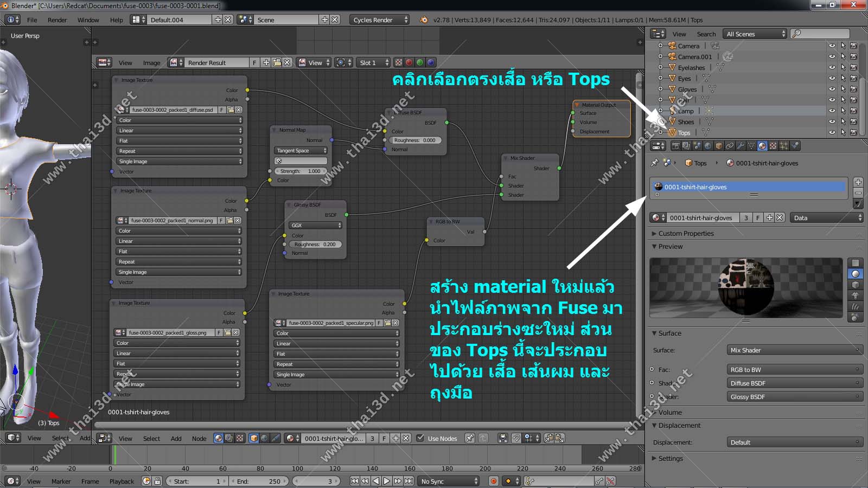The width and height of the screenshot is (868, 488).
Task: Select monkey preview type for material
Action: [x=855, y=296]
